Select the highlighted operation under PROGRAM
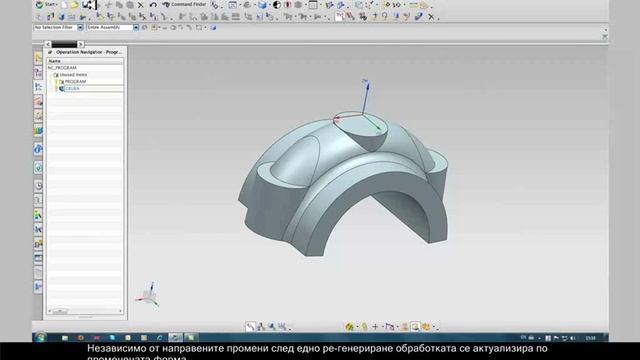The height and width of the screenshot is (360, 640). point(72,89)
